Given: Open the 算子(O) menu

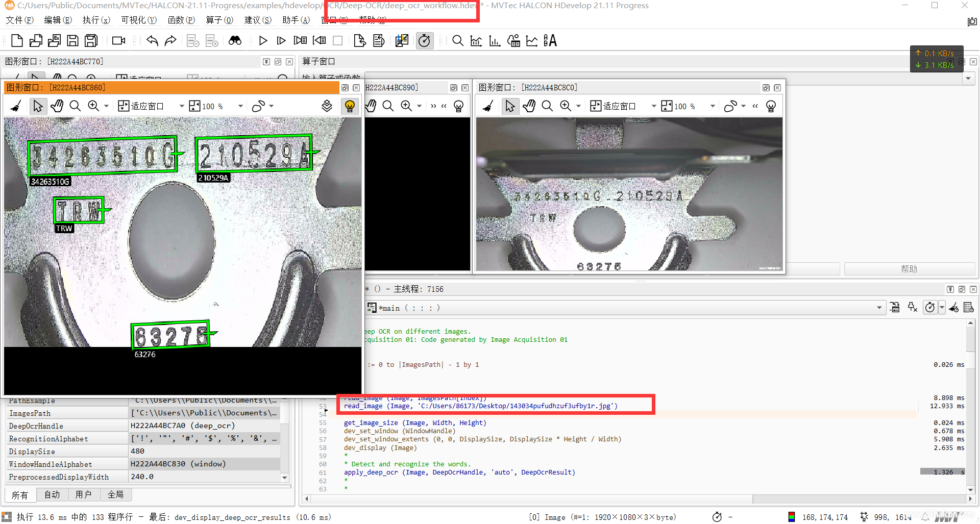Looking at the screenshot, I should pyautogui.click(x=219, y=20).
